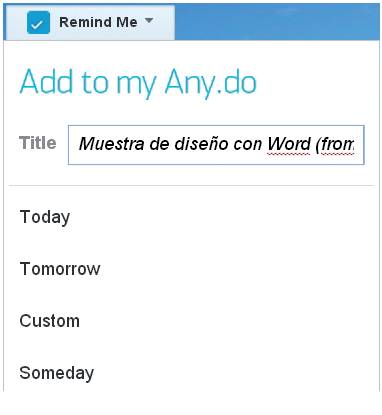Image resolution: width=382 pixels, height=415 pixels.
Task: Click the word 'Any.do' in the heading
Action: click(x=211, y=82)
